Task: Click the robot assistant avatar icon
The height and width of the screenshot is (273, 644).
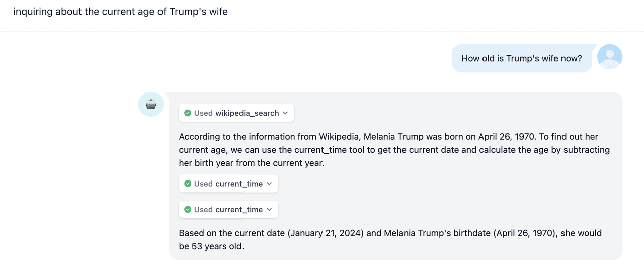Action: [x=151, y=104]
